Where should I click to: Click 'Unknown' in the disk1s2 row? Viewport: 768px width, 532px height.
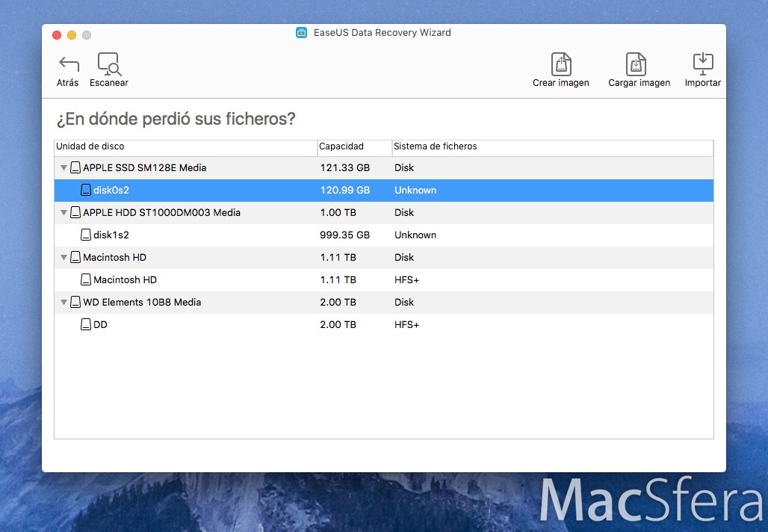pyautogui.click(x=415, y=235)
